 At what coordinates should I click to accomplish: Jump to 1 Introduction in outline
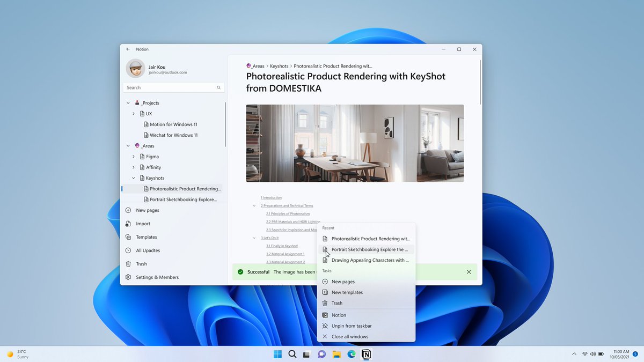point(271,198)
